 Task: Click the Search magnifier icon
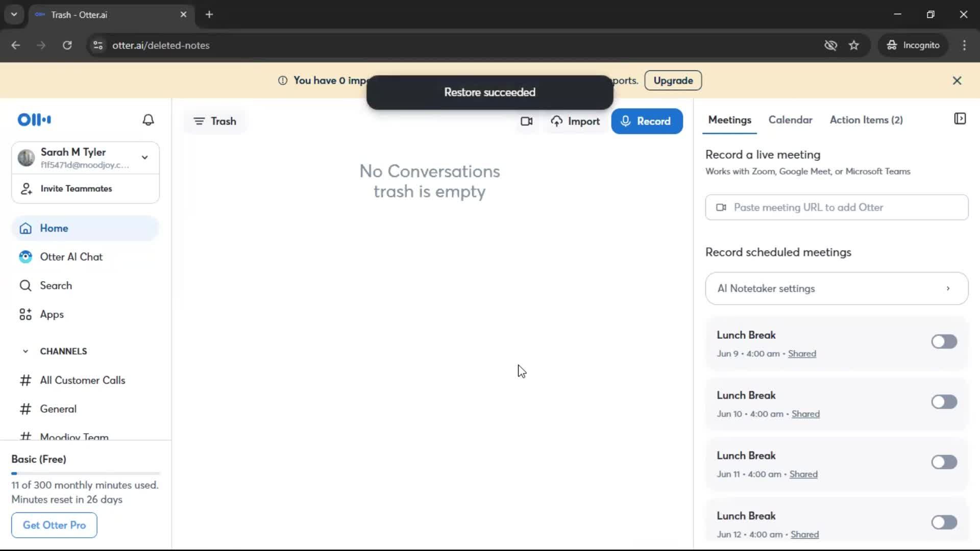click(x=26, y=286)
